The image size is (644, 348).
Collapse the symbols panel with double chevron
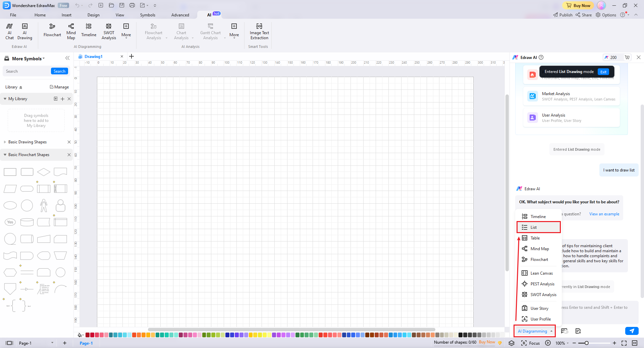(x=67, y=58)
